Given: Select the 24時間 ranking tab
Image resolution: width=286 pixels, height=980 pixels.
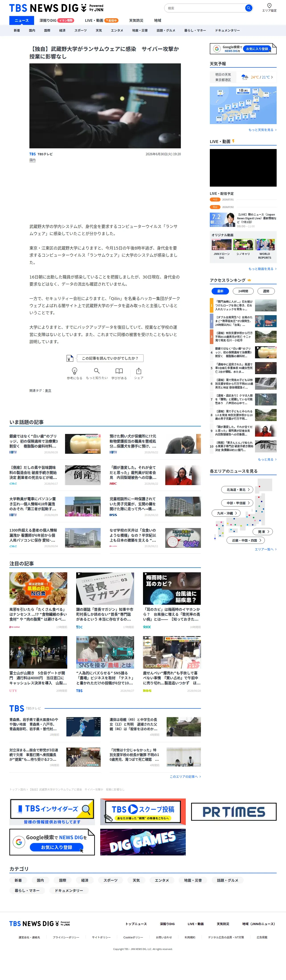Looking at the screenshot, I should [243, 291].
